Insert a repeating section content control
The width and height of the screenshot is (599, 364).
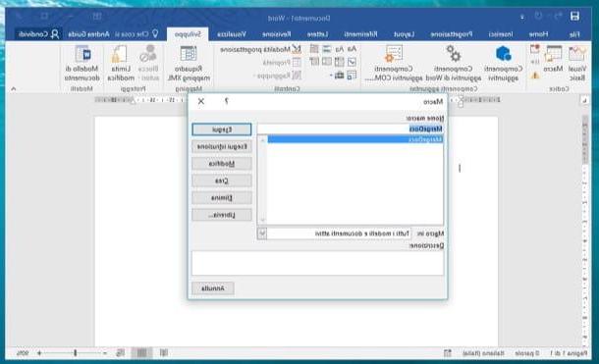pos(352,76)
